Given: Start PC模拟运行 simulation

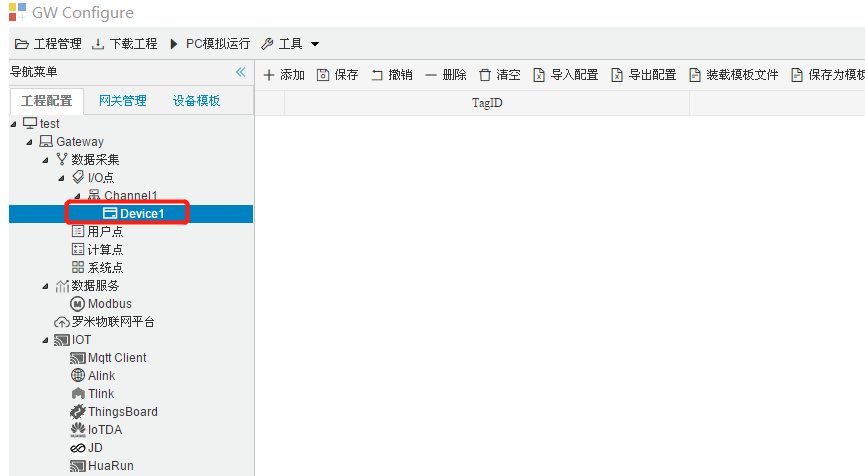Looking at the screenshot, I should point(210,44).
